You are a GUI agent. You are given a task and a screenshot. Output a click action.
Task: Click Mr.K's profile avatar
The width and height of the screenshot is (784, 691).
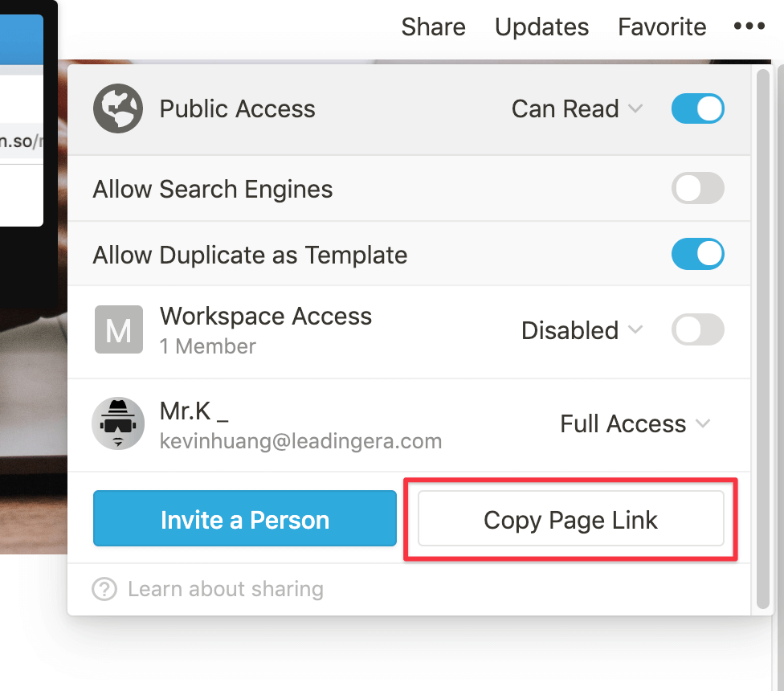pos(118,423)
